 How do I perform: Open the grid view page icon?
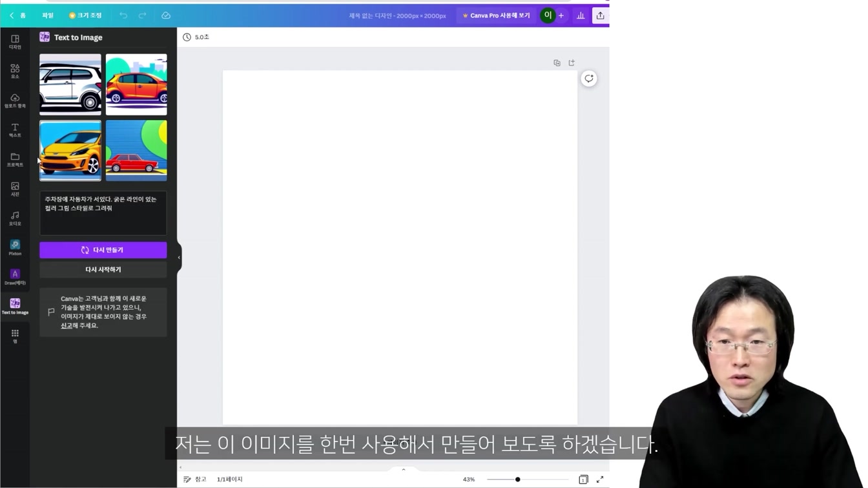[x=583, y=480]
